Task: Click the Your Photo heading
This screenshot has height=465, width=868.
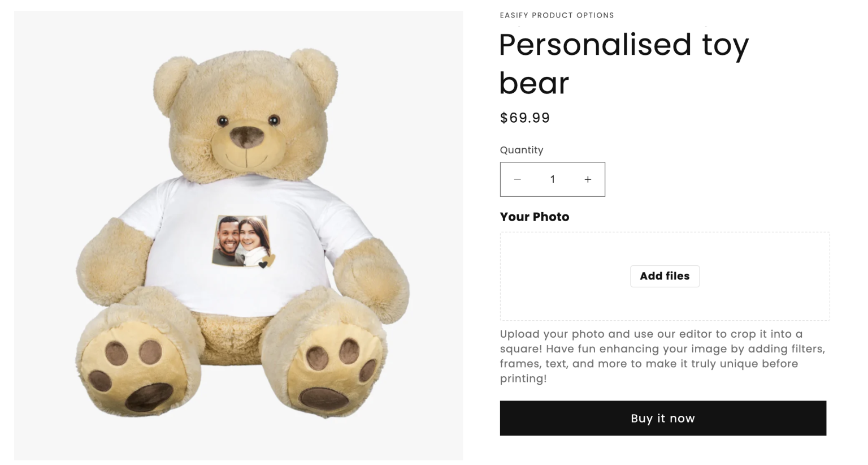Action: click(x=534, y=217)
